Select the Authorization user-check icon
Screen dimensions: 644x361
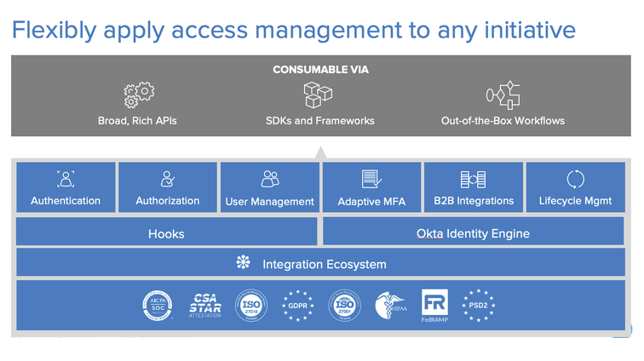click(168, 179)
